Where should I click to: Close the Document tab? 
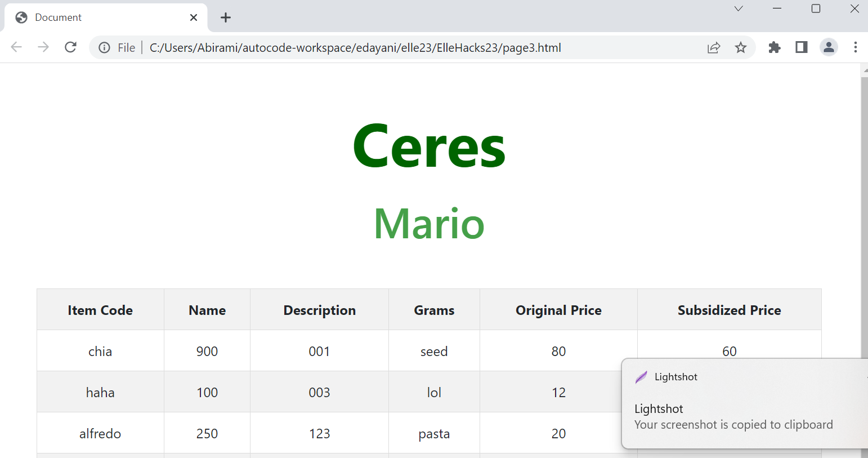click(x=194, y=17)
